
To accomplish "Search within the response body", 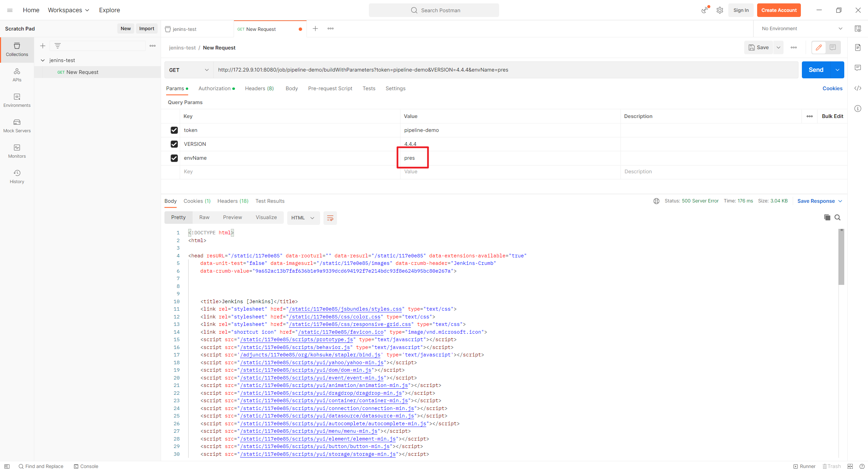I will tap(837, 217).
